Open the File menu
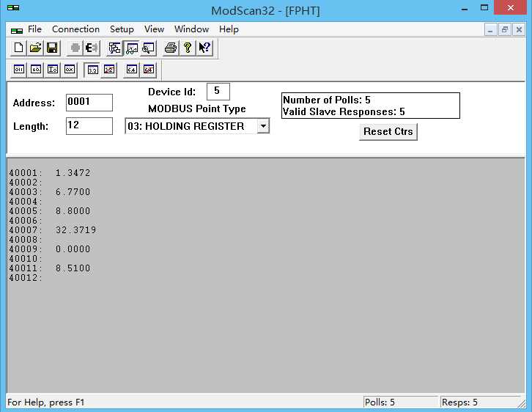Screen dimensions: 532x412 pyautogui.click(x=34, y=29)
